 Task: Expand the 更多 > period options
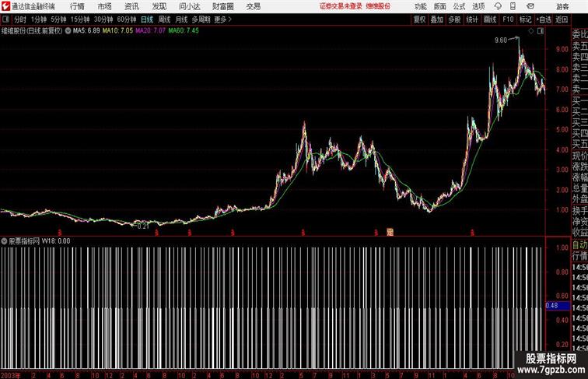[222, 19]
